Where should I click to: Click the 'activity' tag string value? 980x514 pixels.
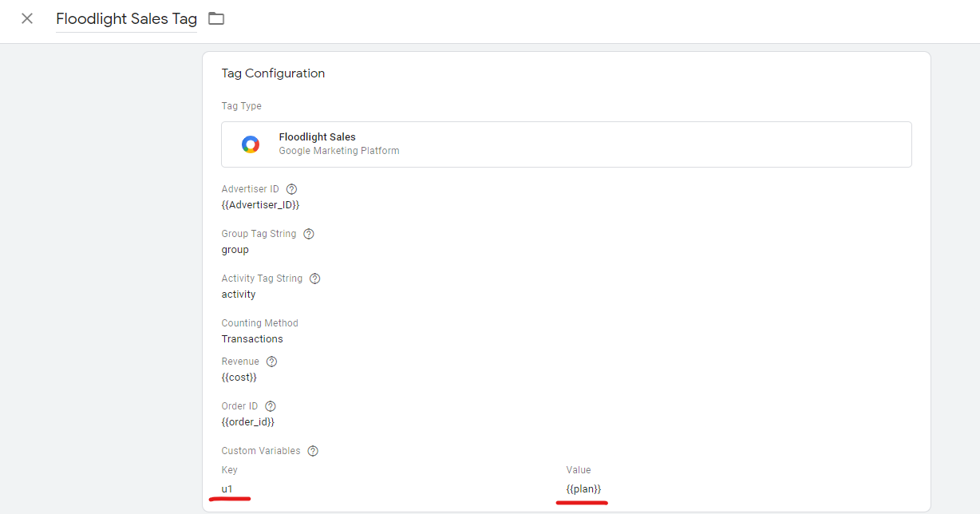point(239,295)
